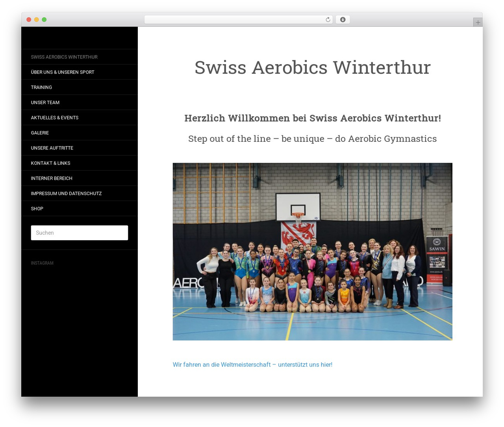504x427 pixels.
Task: Maximize the window with green button
Action: [44, 20]
